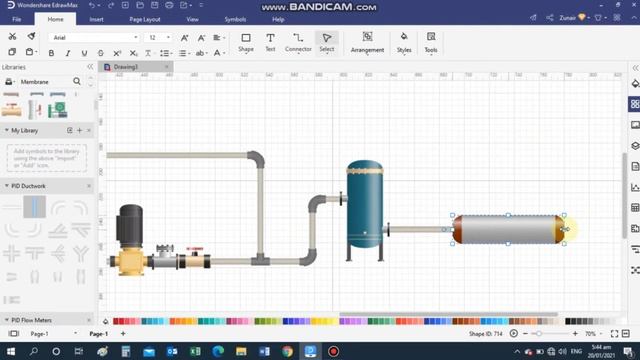
Task: Open the Arrangement options
Action: coord(367,42)
